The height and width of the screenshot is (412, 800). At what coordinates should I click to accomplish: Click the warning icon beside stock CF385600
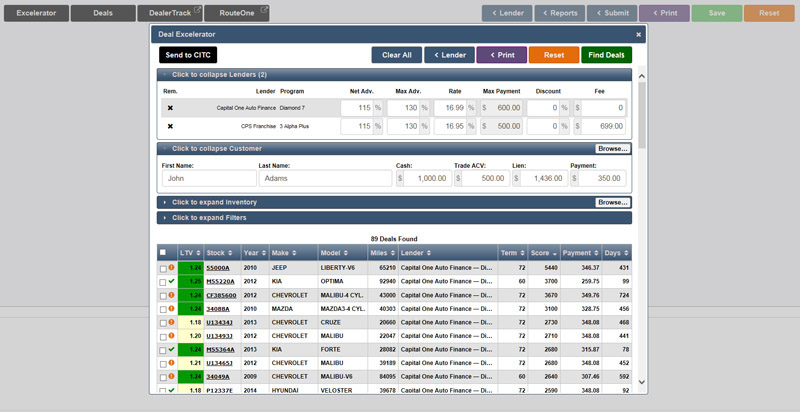pyautogui.click(x=172, y=295)
